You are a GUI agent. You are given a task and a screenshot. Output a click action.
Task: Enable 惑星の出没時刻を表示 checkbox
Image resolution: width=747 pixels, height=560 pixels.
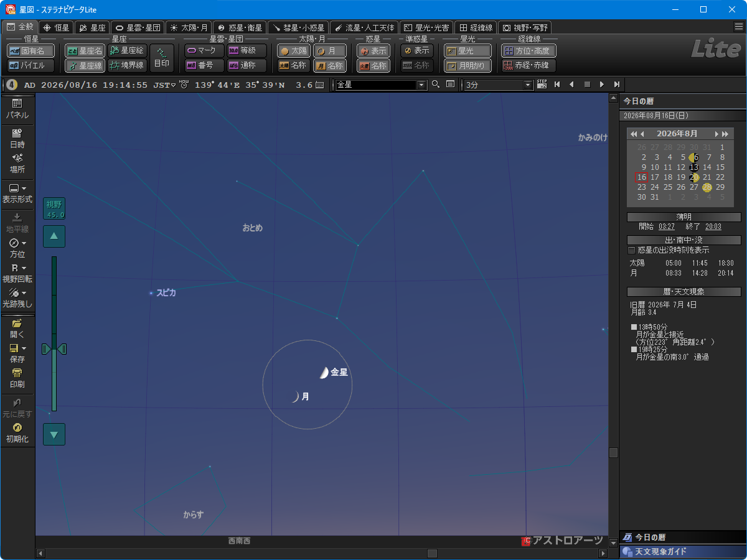[632, 250]
